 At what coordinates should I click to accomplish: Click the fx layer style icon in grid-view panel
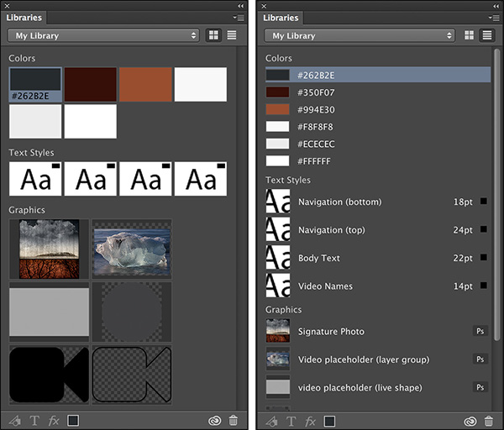54,420
